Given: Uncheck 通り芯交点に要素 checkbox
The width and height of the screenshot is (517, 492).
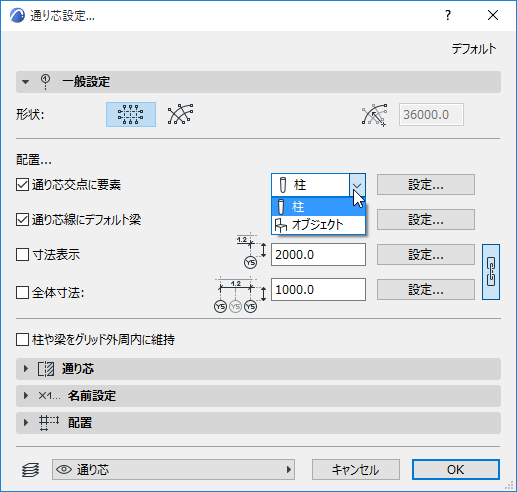Looking at the screenshot, I should coord(22,185).
